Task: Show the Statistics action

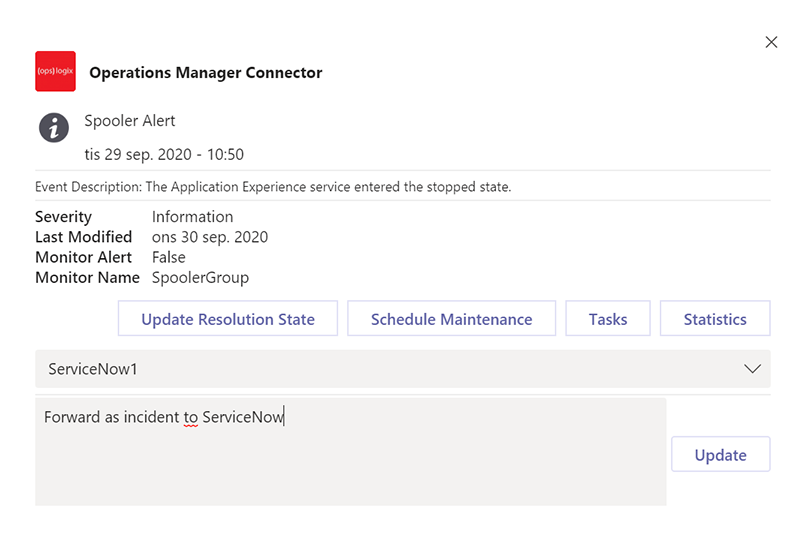Action: [x=715, y=319]
